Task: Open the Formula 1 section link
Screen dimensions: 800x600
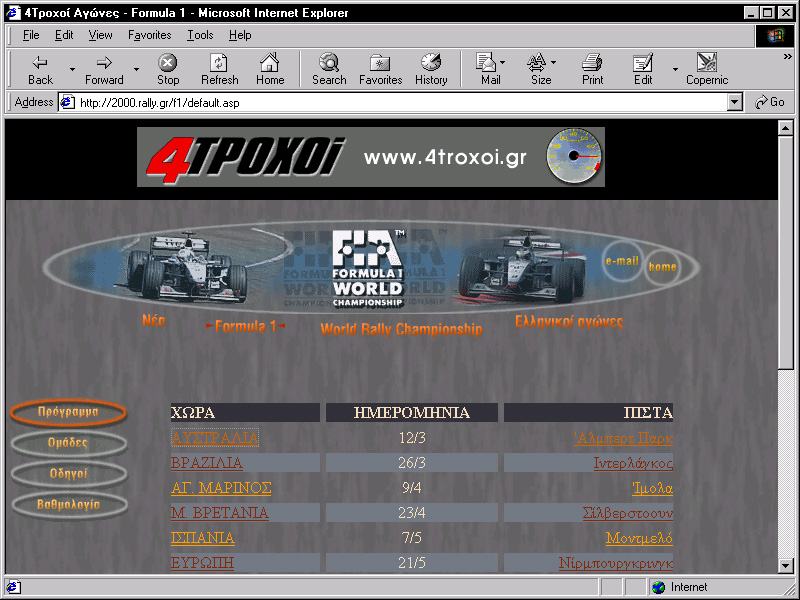Action: [245, 327]
